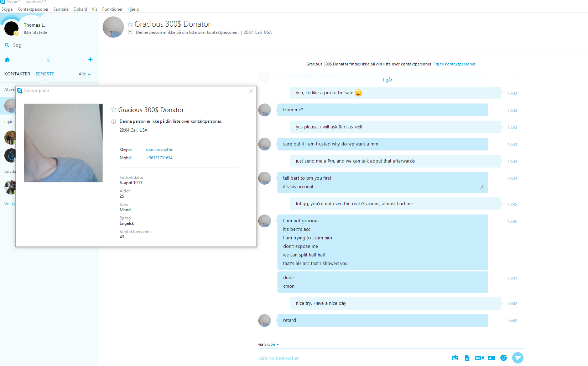
Task: Expand the Alle contacts filter dropdown
Action: [85, 74]
